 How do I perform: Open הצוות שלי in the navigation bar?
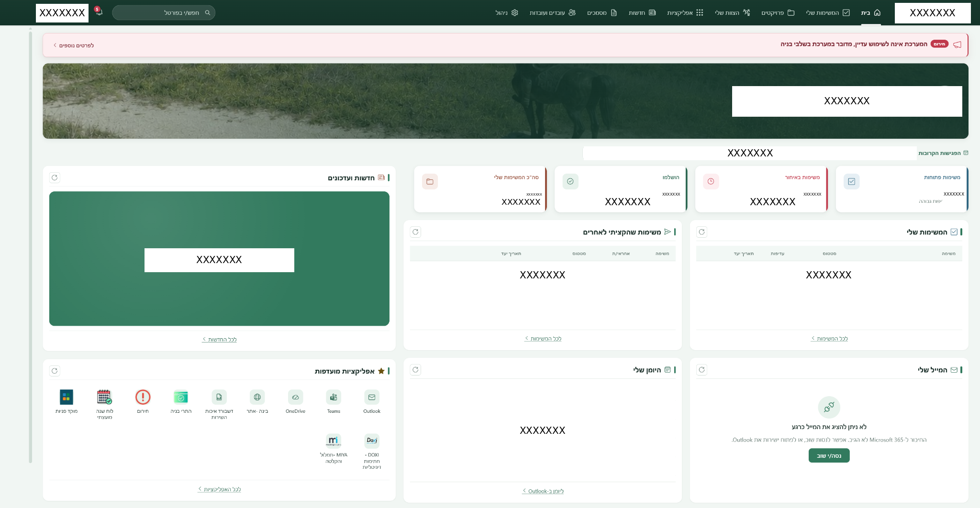(732, 13)
